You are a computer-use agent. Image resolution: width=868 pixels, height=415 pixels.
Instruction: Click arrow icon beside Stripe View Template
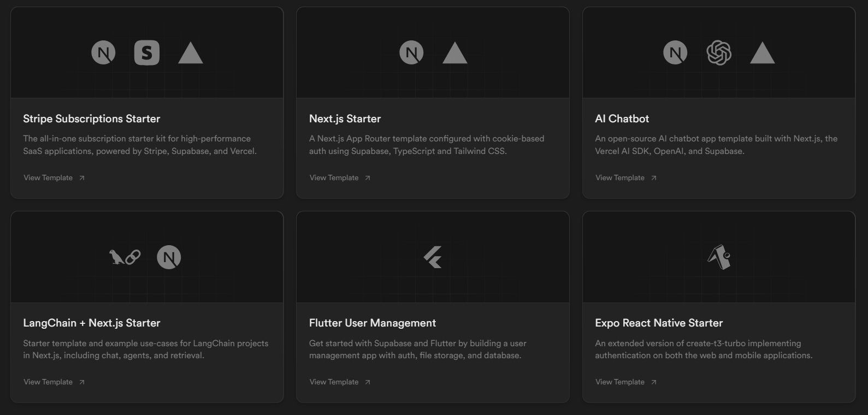click(82, 178)
